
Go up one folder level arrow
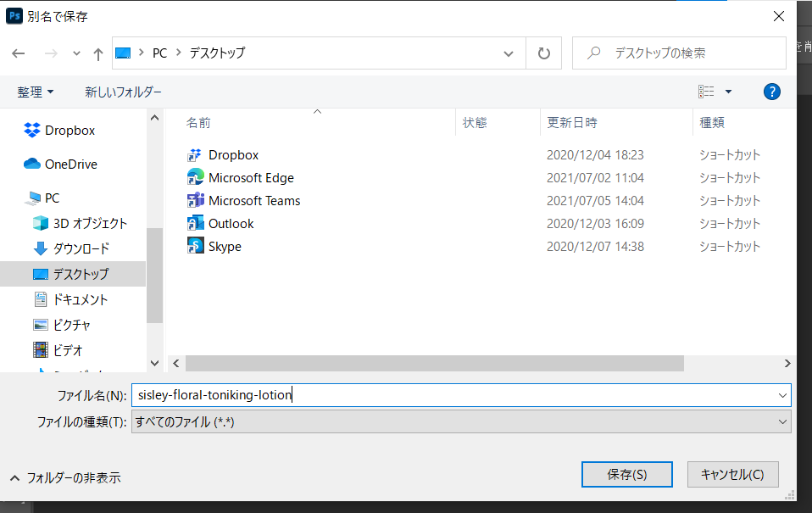pos(98,53)
